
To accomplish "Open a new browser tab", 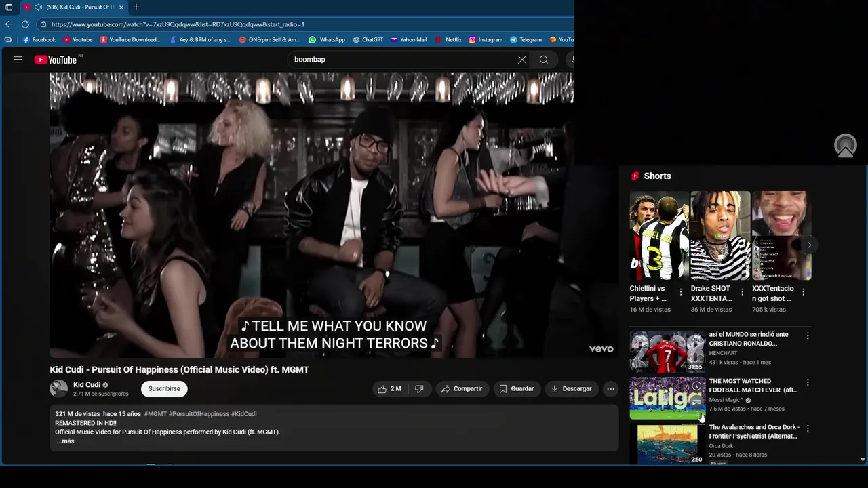I will (x=136, y=7).
